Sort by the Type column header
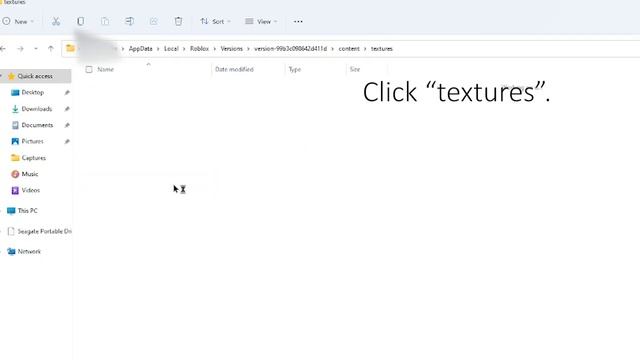 pos(295,69)
